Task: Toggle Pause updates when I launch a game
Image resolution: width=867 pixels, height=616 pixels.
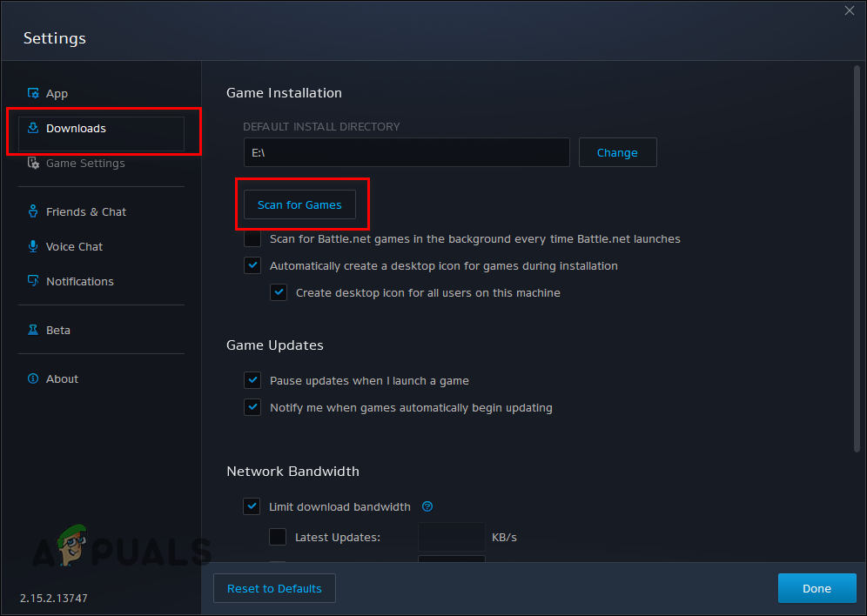Action: pos(252,380)
